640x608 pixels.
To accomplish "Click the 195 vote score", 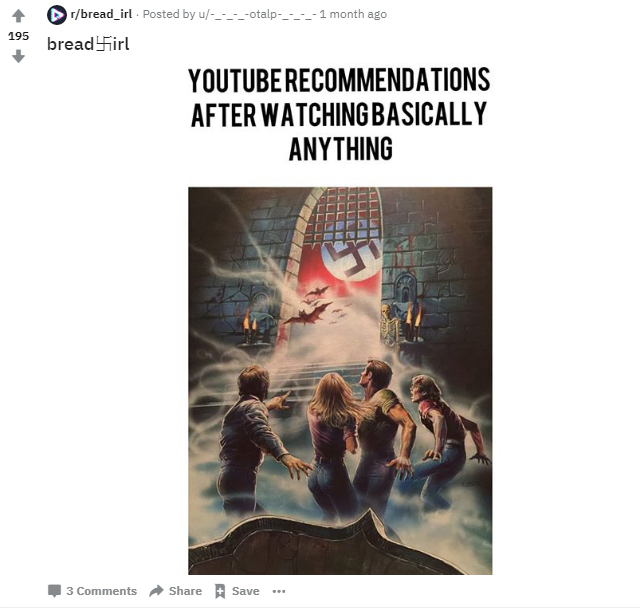I will click(x=18, y=36).
